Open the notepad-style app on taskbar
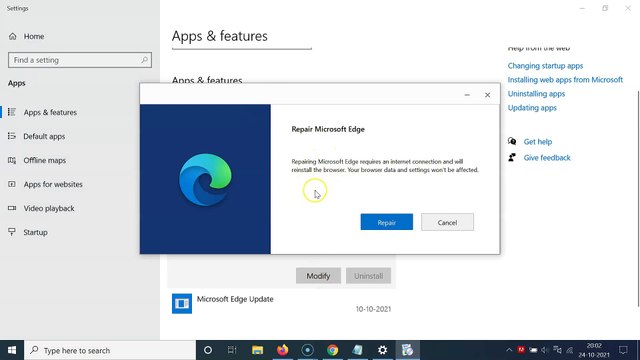Screen dimensions: 640x360 tap(358, 350)
